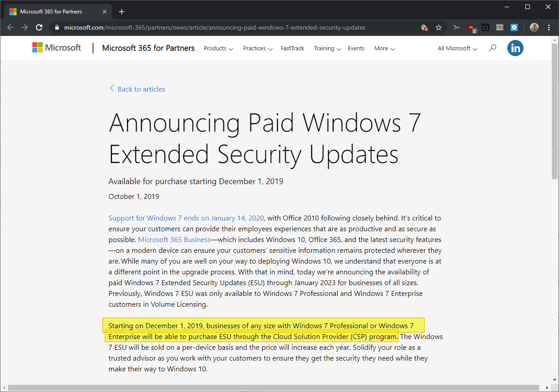Open the cookie blocker extension icon
This screenshot has height=392, width=559.
tap(424, 27)
